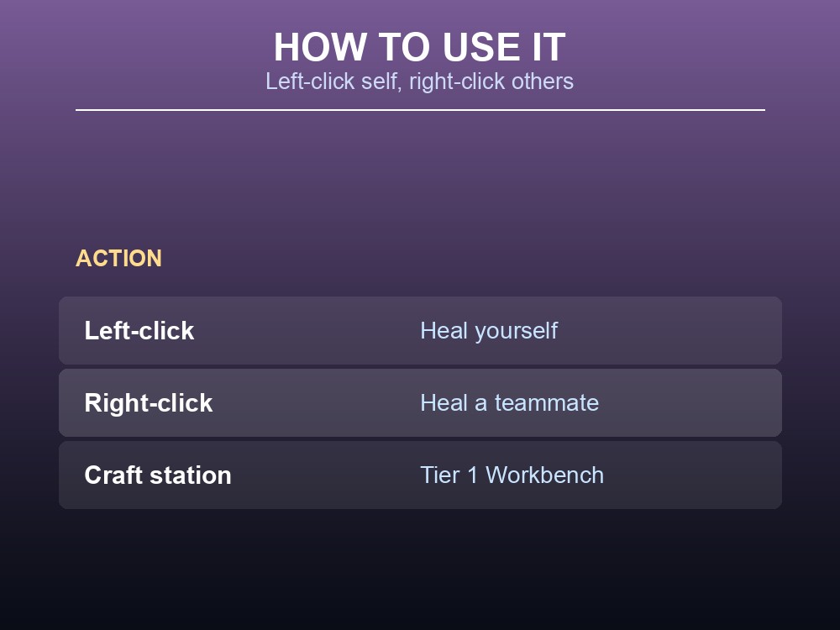Select the Heal a teammate description
Screen dimensions: 840x630
click(x=510, y=403)
